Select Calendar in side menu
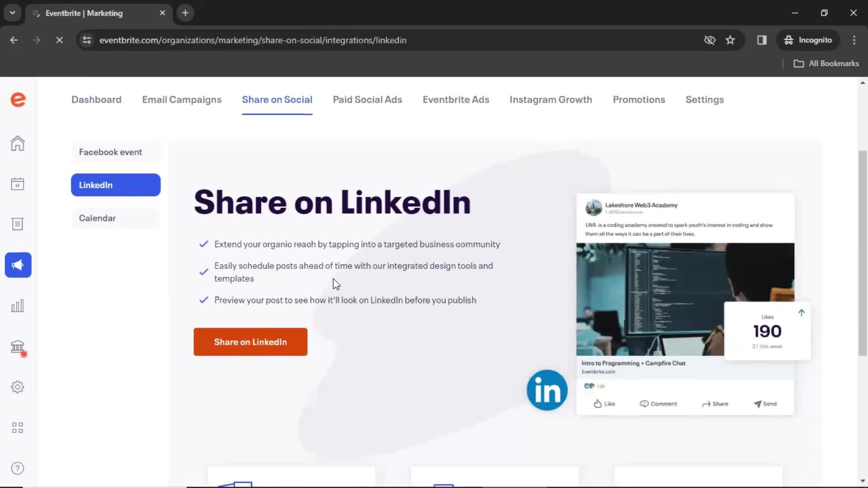The height and width of the screenshot is (488, 868). [x=116, y=218]
